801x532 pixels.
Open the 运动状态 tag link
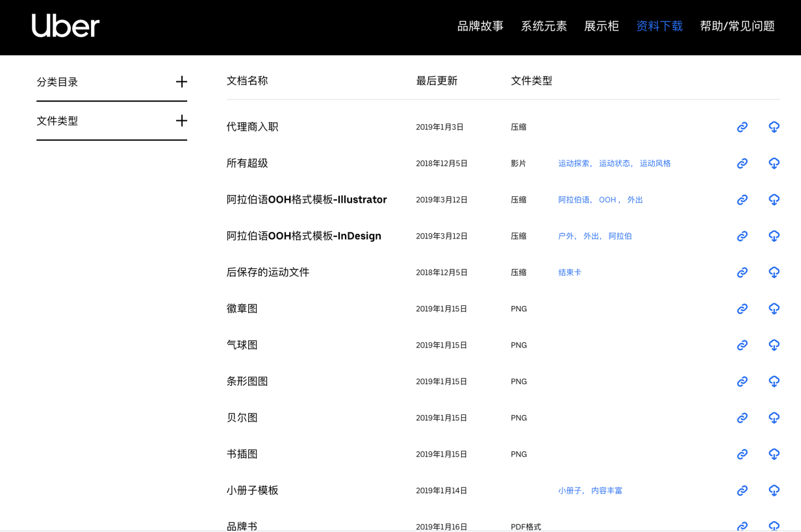point(615,164)
